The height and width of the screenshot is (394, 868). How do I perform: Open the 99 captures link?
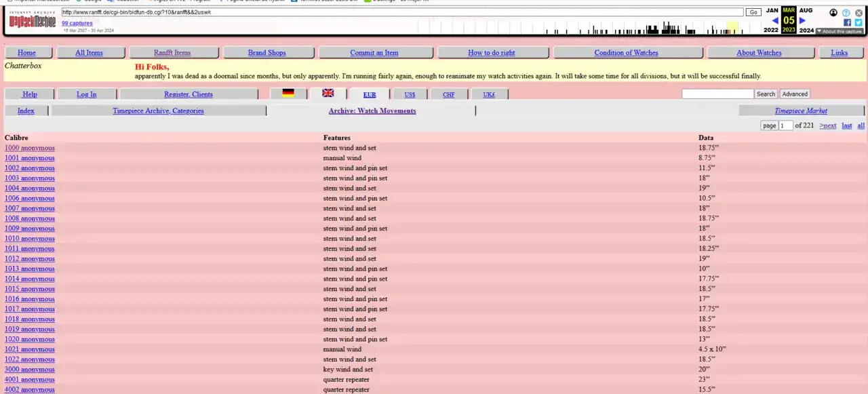tap(77, 23)
